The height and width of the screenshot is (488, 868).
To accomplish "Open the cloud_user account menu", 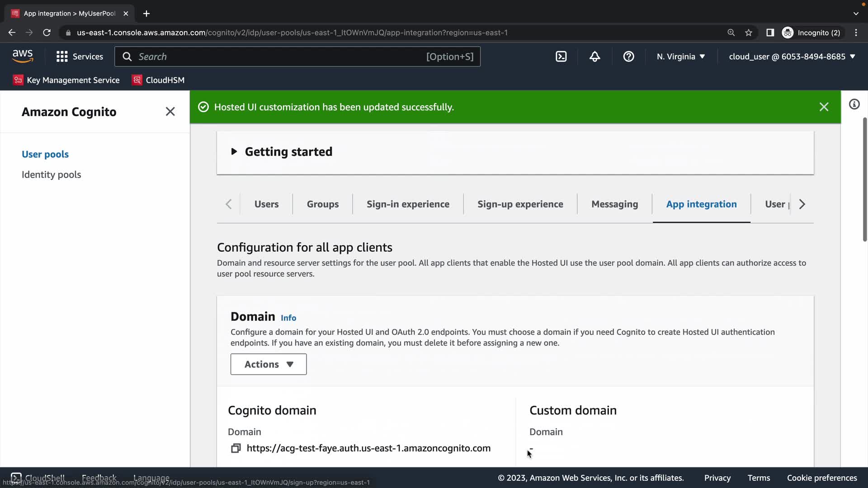I will pos(792,56).
